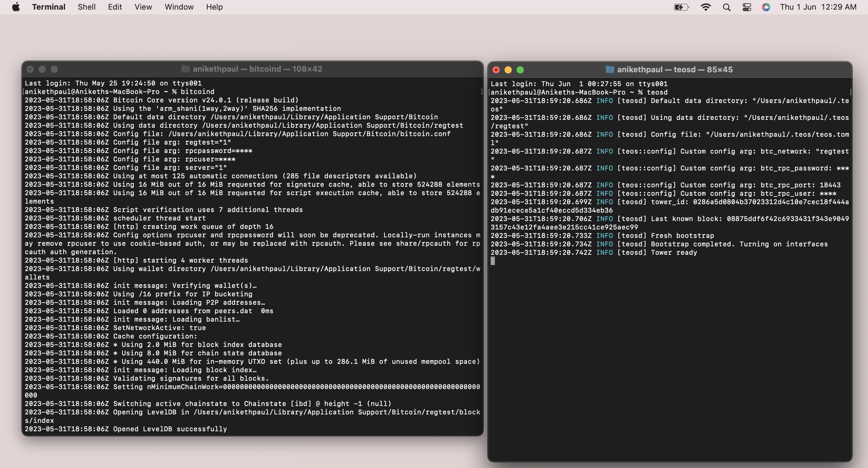
Task: Close the bitcoind terminal window
Action: pos(30,69)
